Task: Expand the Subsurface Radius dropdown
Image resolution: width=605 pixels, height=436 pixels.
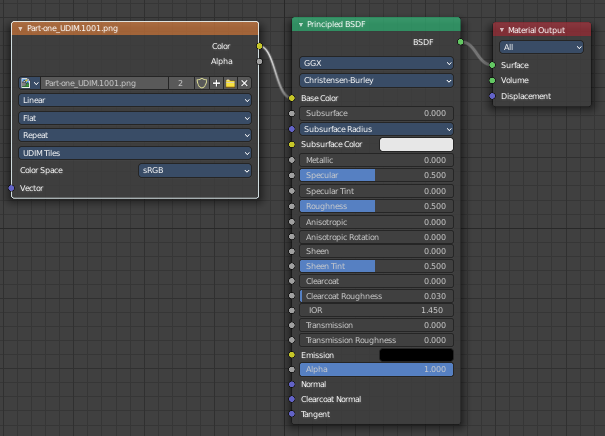Action: [x=376, y=129]
